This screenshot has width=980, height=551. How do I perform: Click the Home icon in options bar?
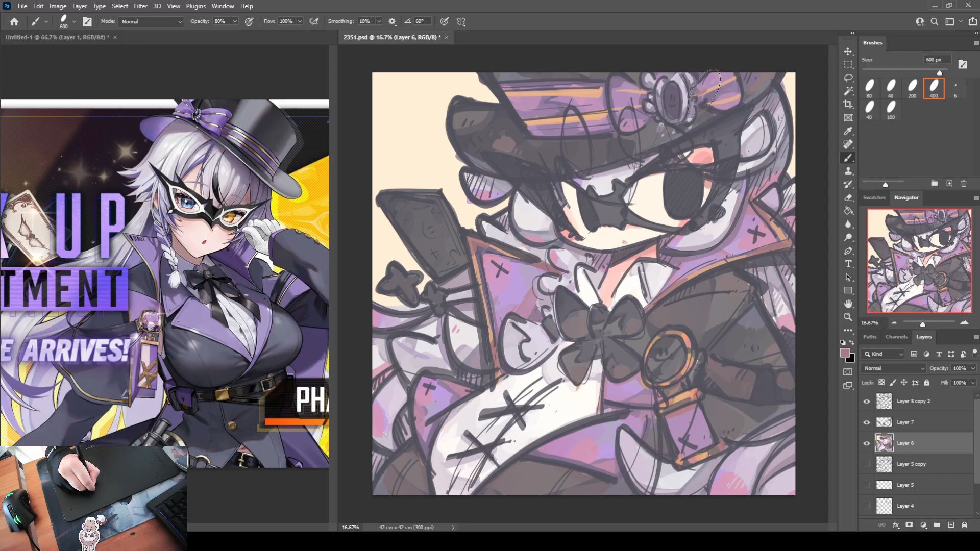pyautogui.click(x=14, y=21)
